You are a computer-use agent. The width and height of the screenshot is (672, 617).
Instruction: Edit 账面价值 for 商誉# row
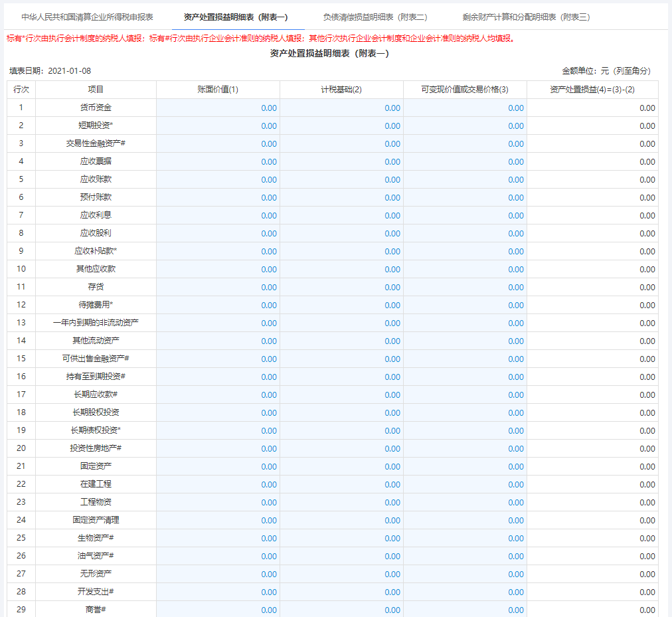pos(218,609)
